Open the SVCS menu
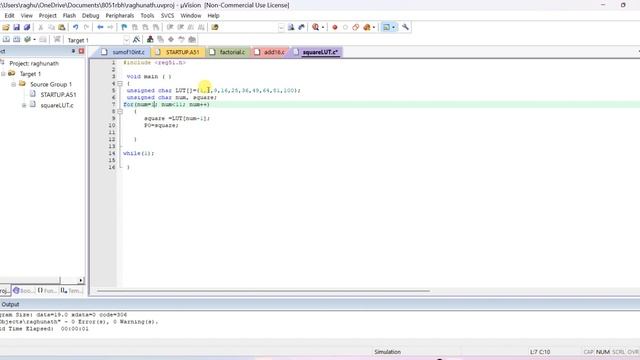Image resolution: width=640 pixels, height=360 pixels. (167, 16)
